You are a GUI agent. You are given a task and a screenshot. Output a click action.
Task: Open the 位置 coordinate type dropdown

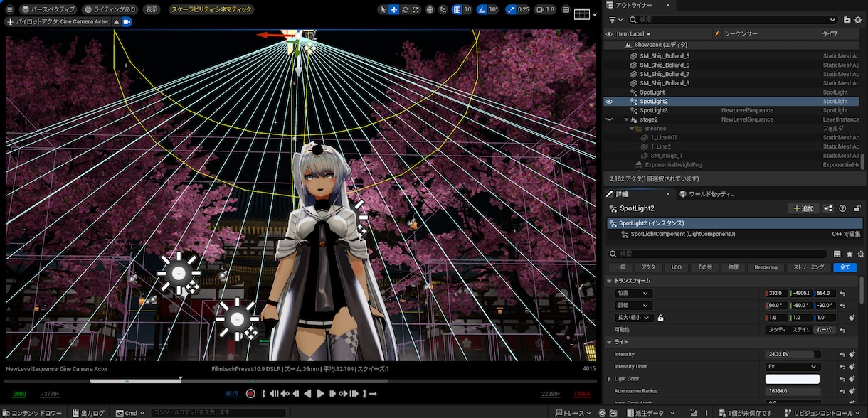[x=633, y=294]
